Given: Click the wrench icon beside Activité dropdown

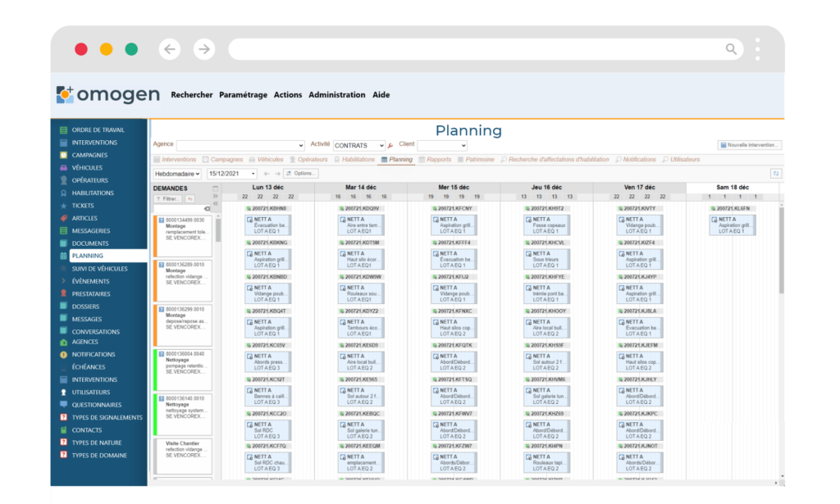Looking at the screenshot, I should point(390,146).
